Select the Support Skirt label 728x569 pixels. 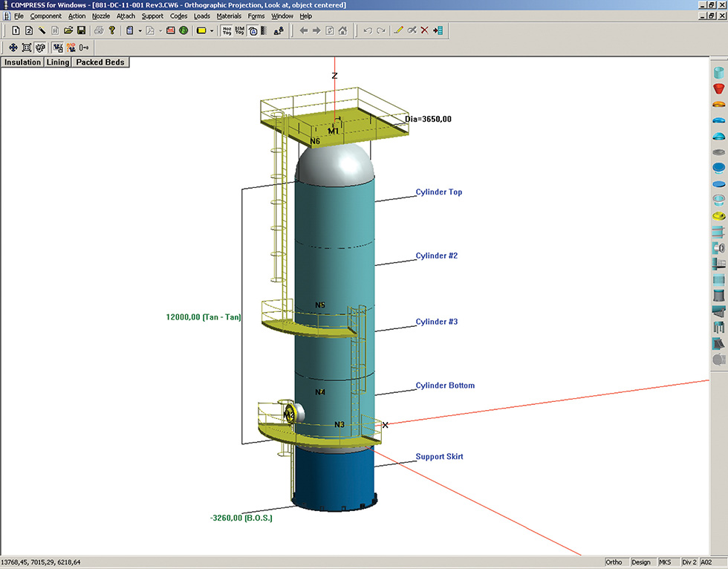tap(439, 456)
